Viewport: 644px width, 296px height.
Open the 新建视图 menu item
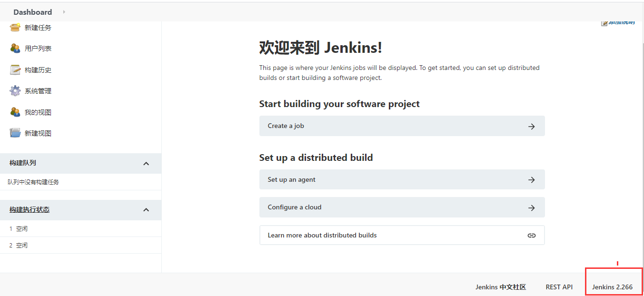pyautogui.click(x=38, y=133)
